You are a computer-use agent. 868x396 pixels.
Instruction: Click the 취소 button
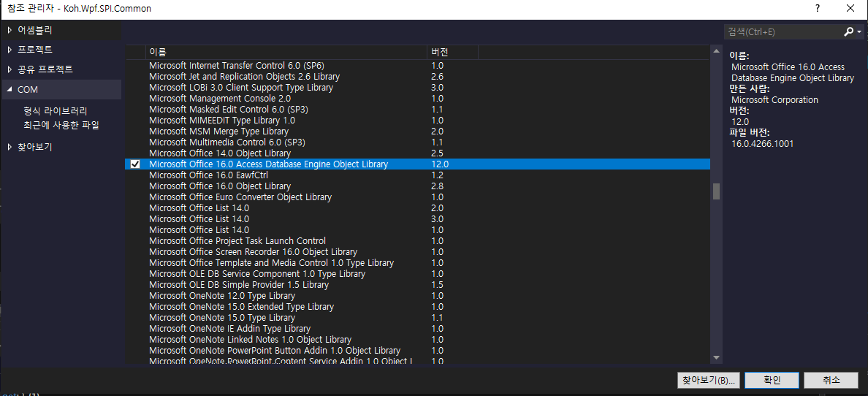pyautogui.click(x=831, y=380)
